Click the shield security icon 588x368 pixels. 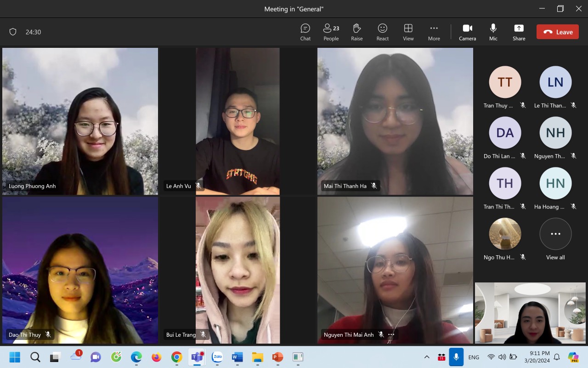(13, 32)
